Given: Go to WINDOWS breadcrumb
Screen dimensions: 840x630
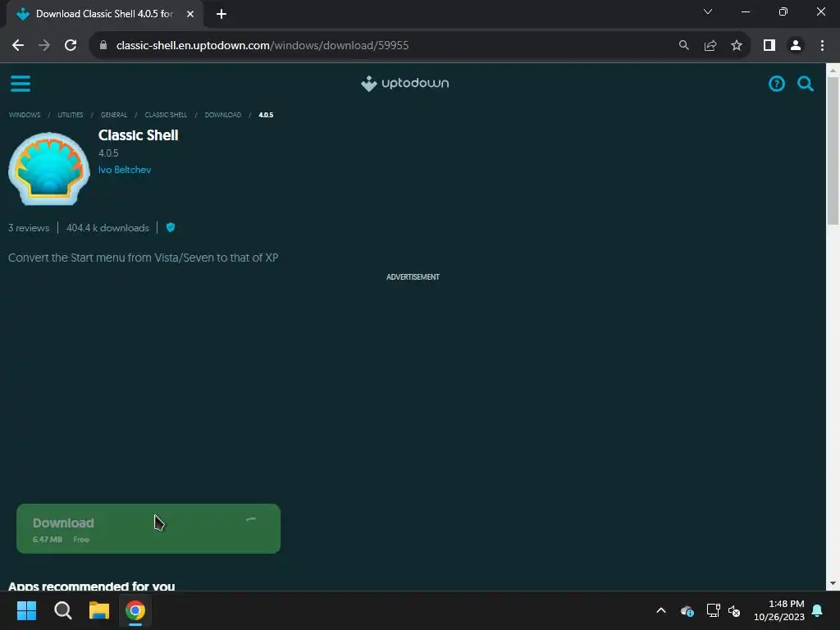Looking at the screenshot, I should click(25, 115).
